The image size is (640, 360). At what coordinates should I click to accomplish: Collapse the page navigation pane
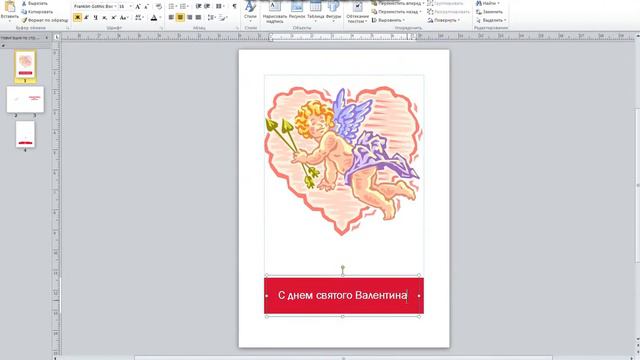point(47,38)
